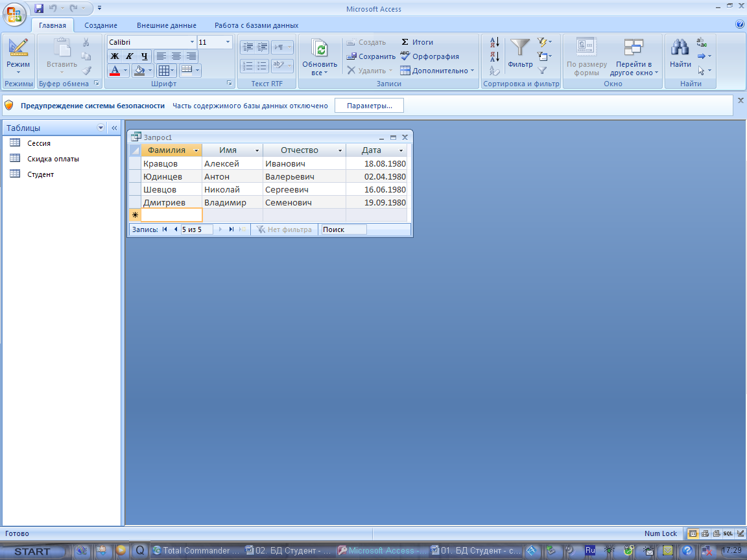This screenshot has height=560, width=747.
Task: Switch to Главная ribbon tab
Action: (x=53, y=25)
